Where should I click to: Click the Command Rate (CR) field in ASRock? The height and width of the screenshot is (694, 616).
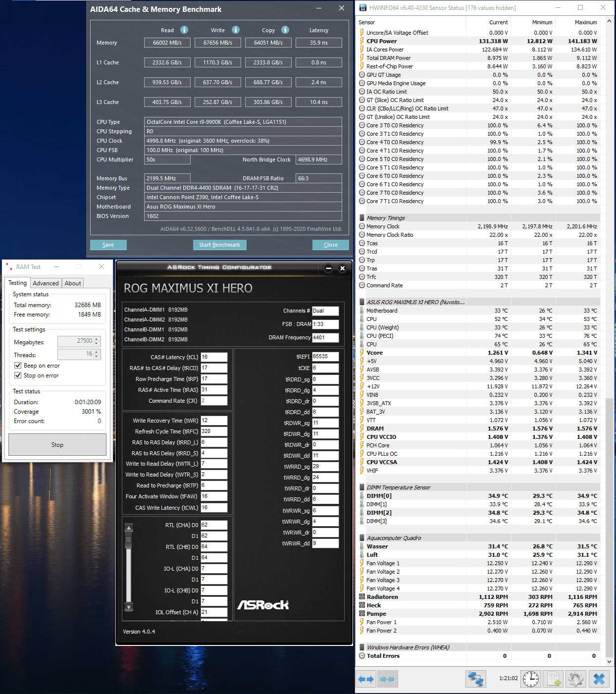click(x=214, y=401)
